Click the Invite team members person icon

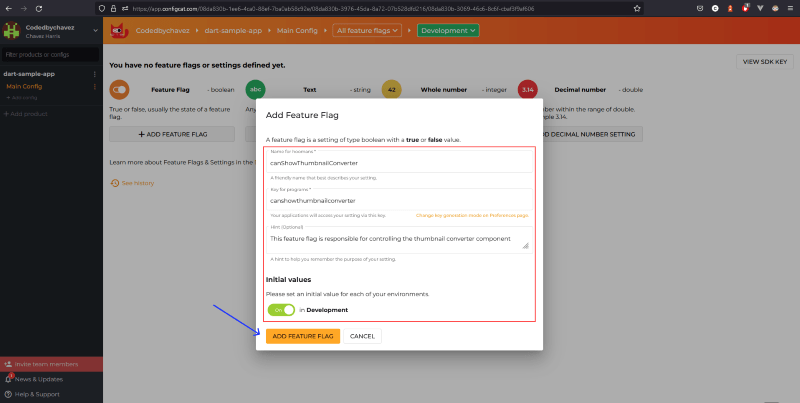[8, 364]
